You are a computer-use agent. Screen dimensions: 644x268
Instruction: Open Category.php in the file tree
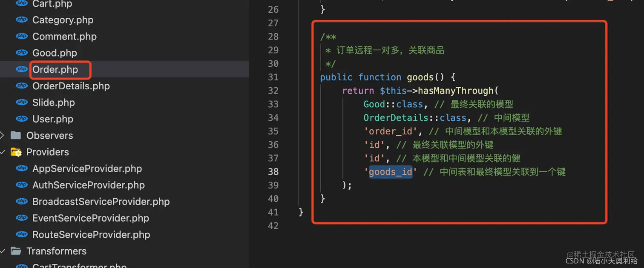(x=63, y=20)
